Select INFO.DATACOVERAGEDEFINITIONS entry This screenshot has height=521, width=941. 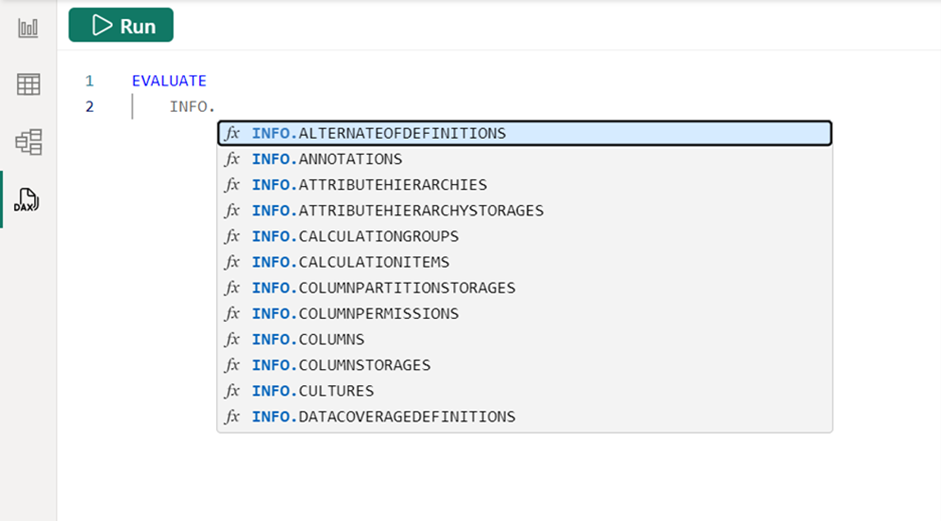525,417
